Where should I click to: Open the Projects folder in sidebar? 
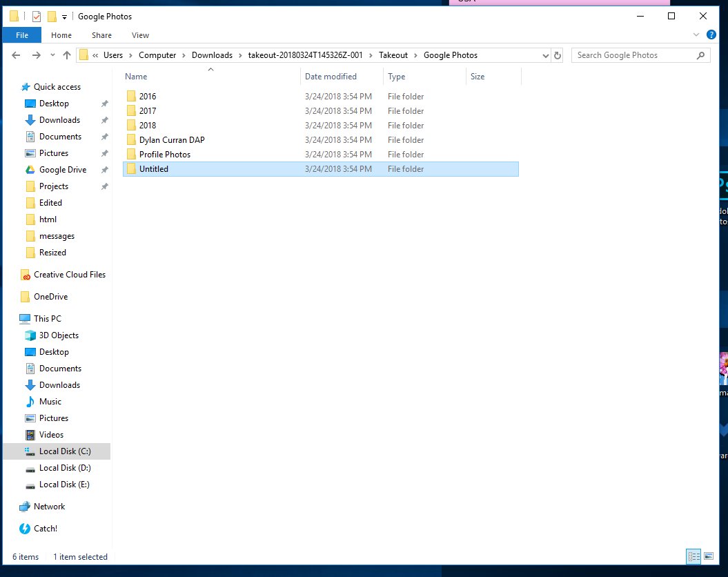click(x=53, y=186)
